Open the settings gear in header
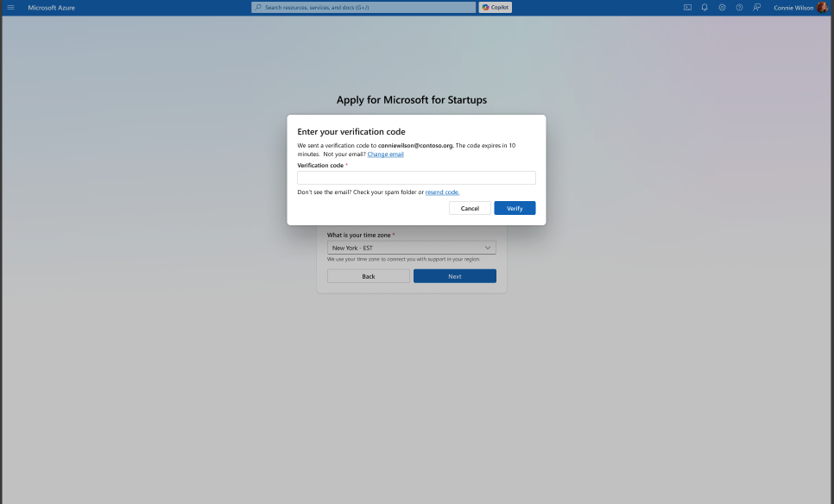The image size is (834, 504). (722, 8)
